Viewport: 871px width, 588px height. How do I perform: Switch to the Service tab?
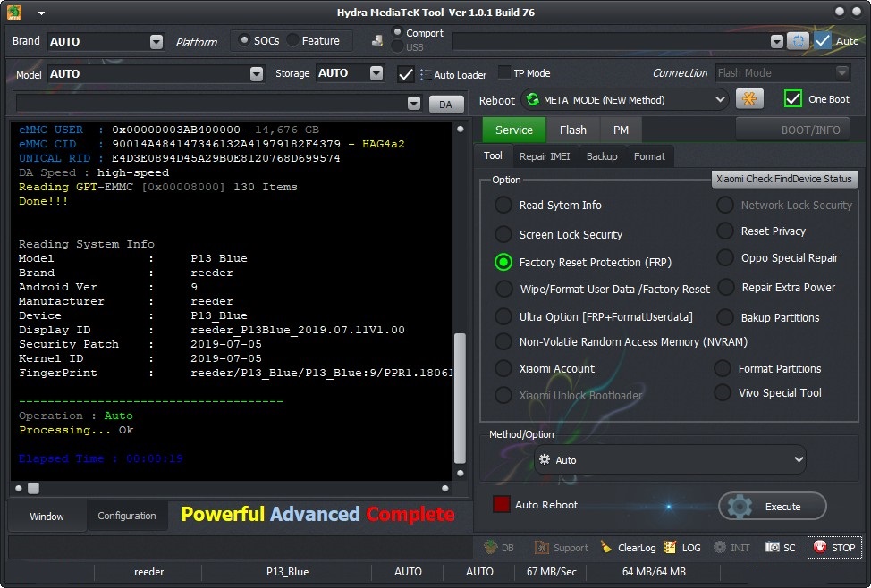pyautogui.click(x=514, y=130)
